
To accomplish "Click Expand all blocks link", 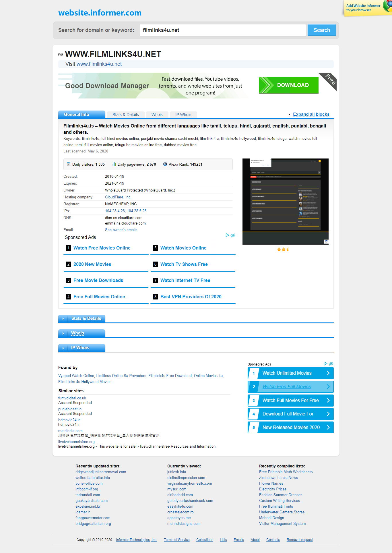I will click(x=311, y=114).
